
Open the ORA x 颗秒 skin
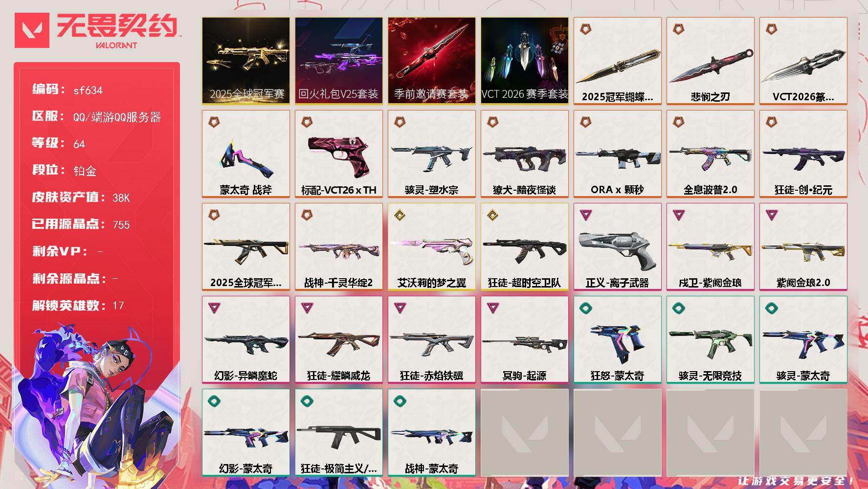[x=618, y=154]
